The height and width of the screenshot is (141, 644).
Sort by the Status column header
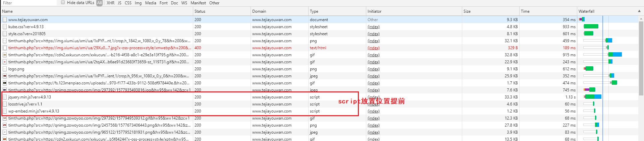click(x=222, y=11)
